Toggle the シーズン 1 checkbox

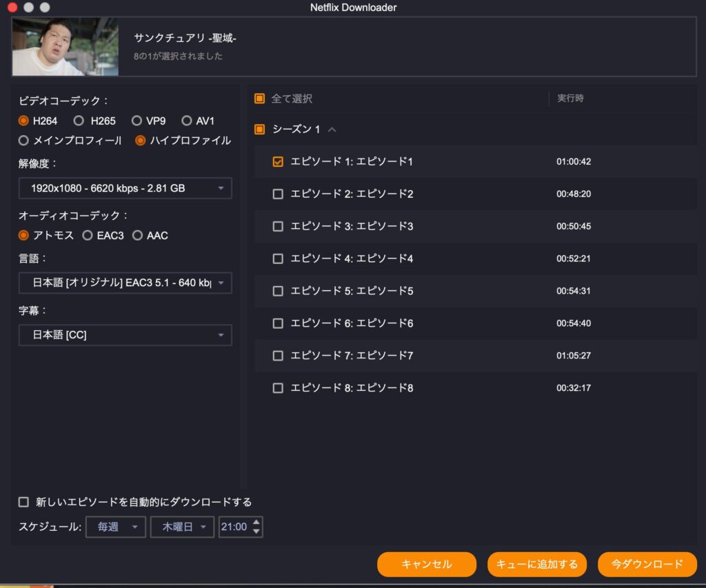[259, 130]
